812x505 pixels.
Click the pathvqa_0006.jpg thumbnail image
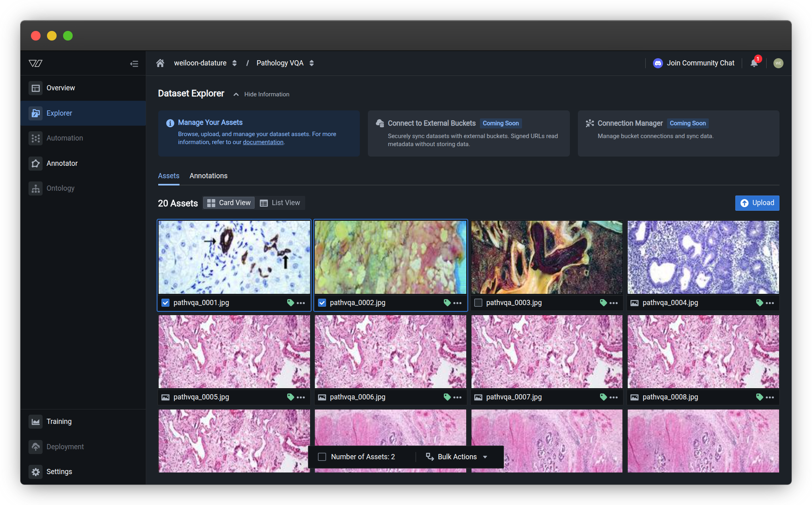pyautogui.click(x=390, y=351)
